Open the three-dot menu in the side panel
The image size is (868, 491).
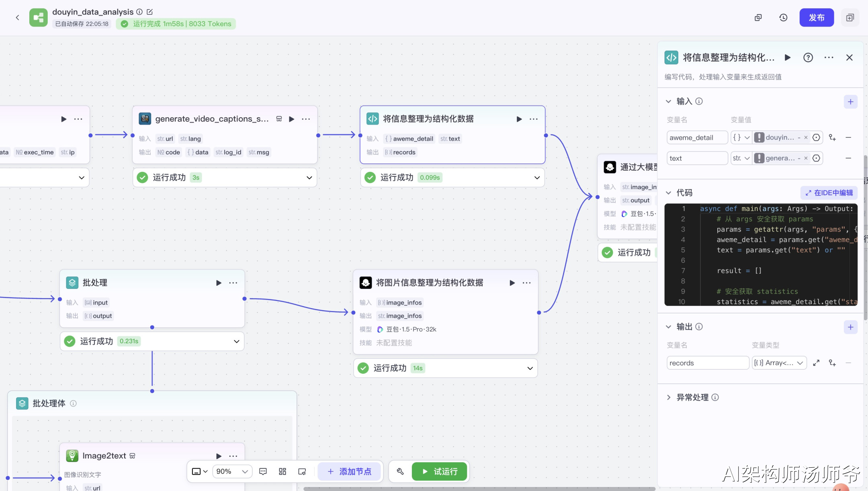click(829, 57)
